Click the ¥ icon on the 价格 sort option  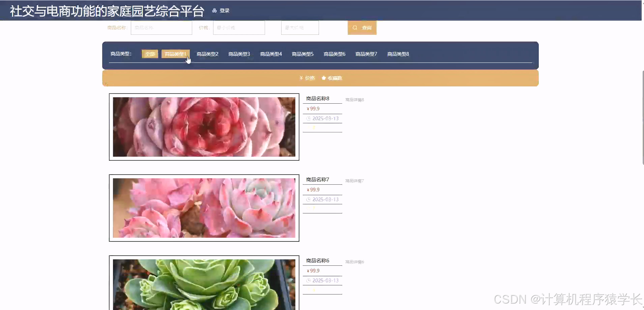click(301, 78)
